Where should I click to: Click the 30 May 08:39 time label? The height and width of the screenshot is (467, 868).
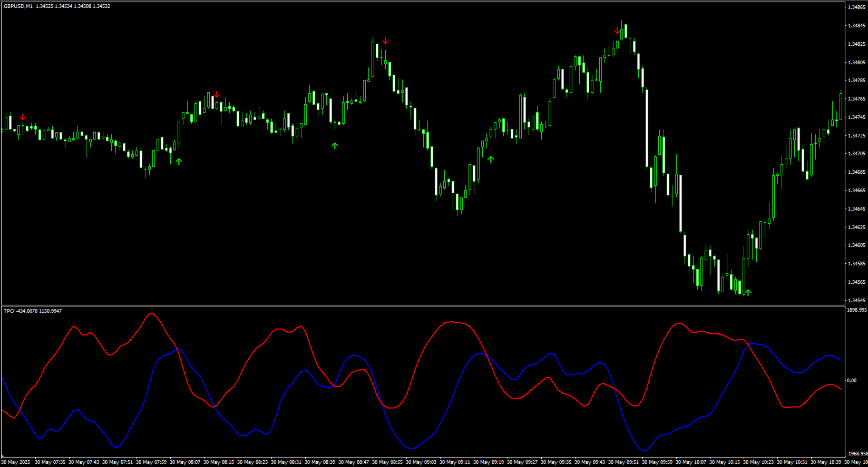pos(320,462)
